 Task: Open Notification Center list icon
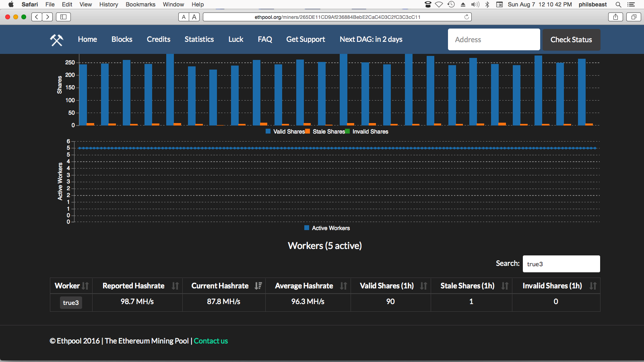(x=631, y=4)
